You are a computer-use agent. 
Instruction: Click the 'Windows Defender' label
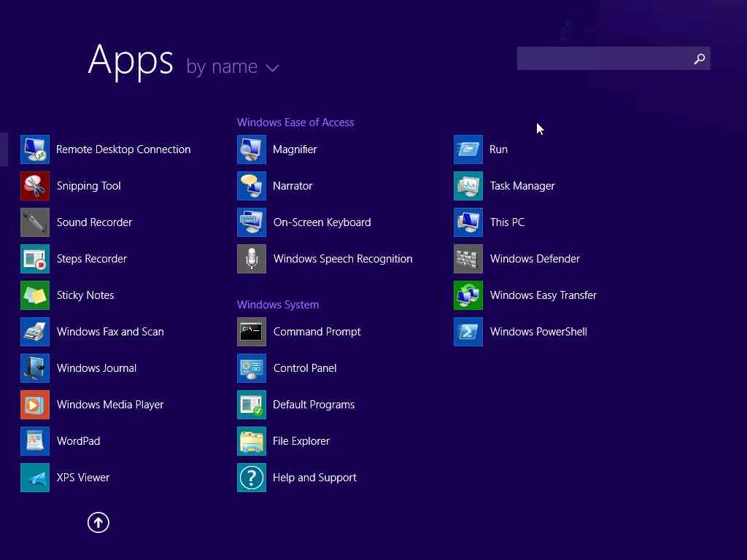535,259
